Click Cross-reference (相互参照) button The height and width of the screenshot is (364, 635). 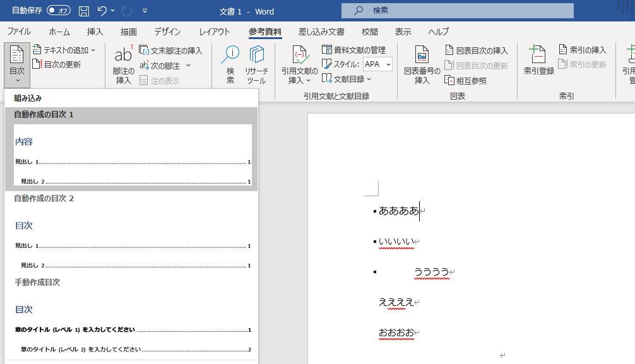click(466, 80)
